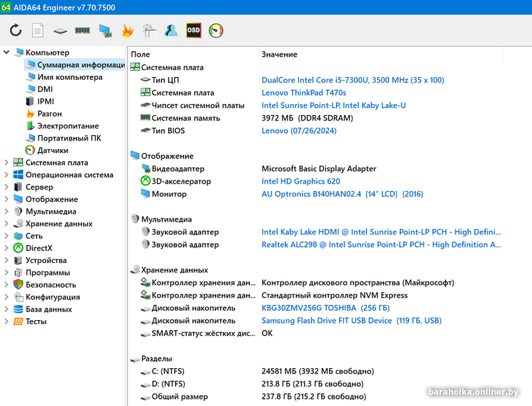Open the DMI tree item
532x406 pixels.
pos(45,89)
